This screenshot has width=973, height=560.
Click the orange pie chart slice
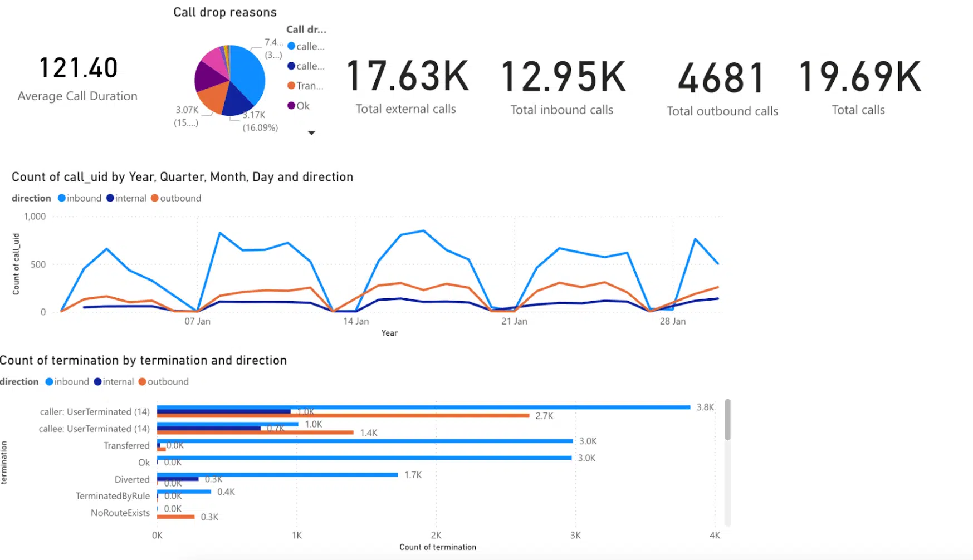coord(213,97)
